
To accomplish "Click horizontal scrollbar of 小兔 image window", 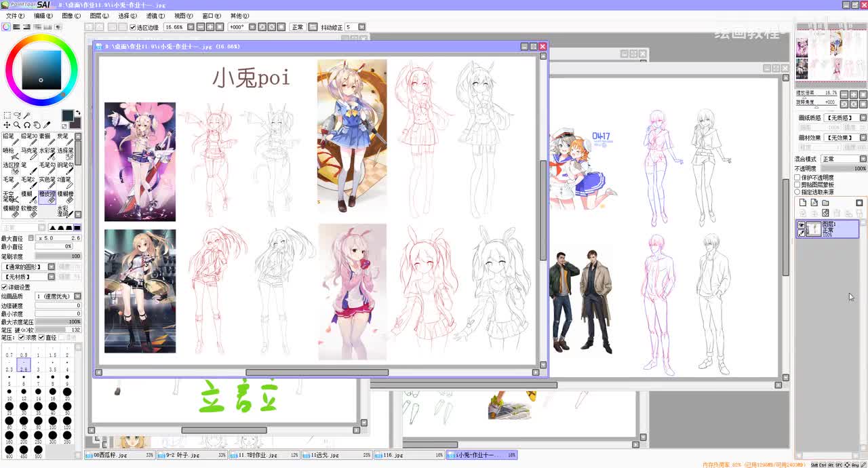I will point(317,372).
